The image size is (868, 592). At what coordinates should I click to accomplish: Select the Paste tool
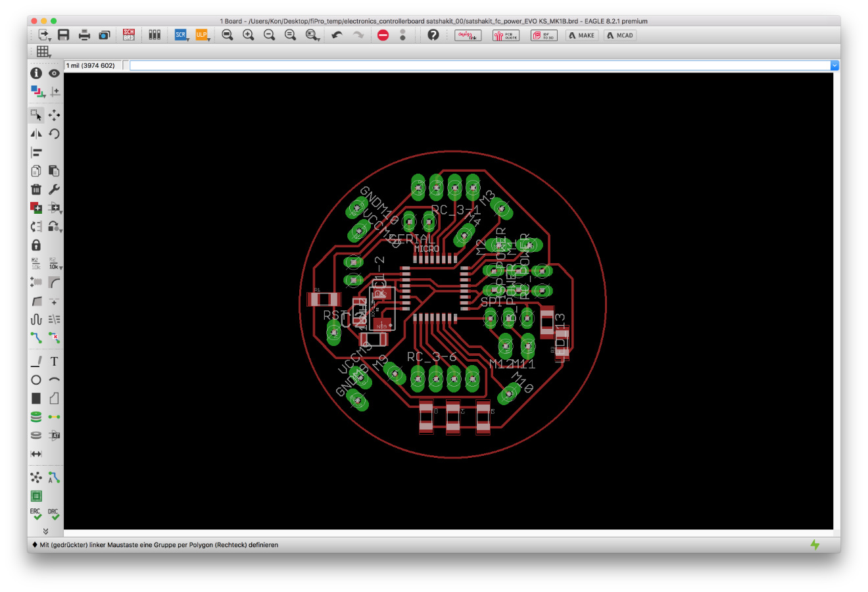point(54,171)
